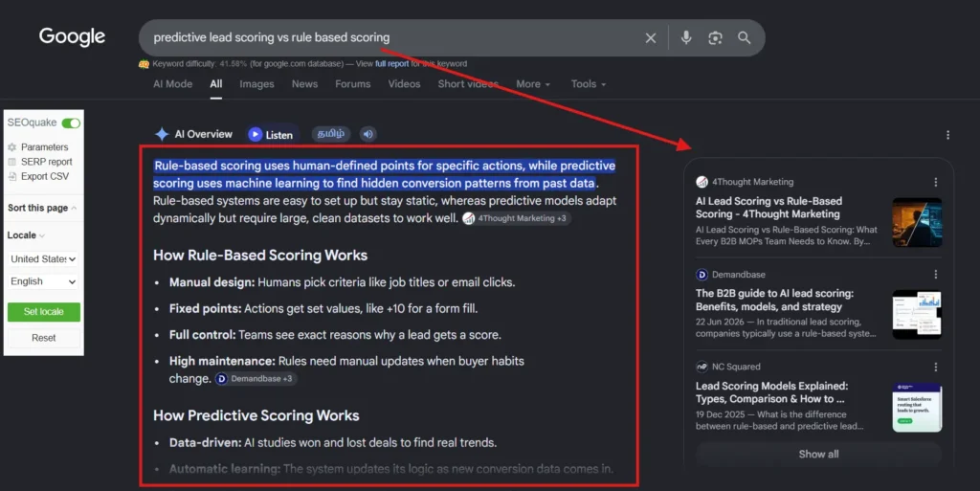This screenshot has width=980, height=491.
Task: Click the Parameters link text
Action: (x=44, y=147)
